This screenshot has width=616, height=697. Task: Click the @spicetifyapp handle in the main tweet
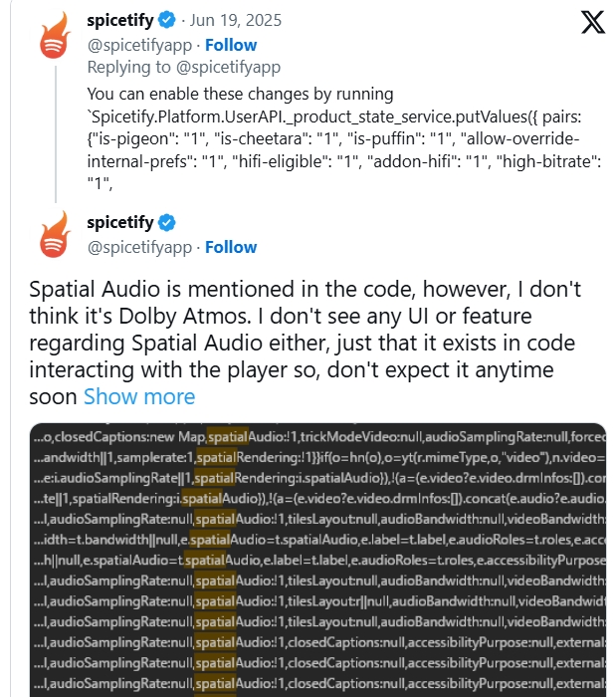tap(139, 247)
